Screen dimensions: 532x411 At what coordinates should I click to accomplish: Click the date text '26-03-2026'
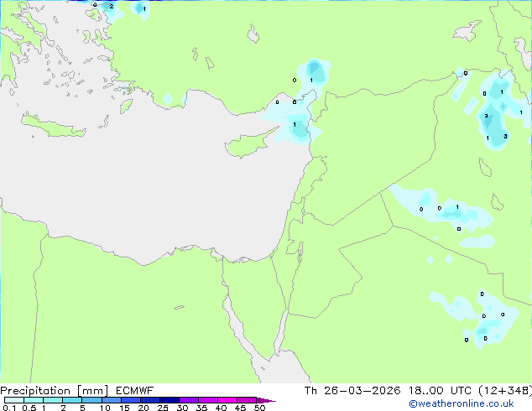coord(362,391)
